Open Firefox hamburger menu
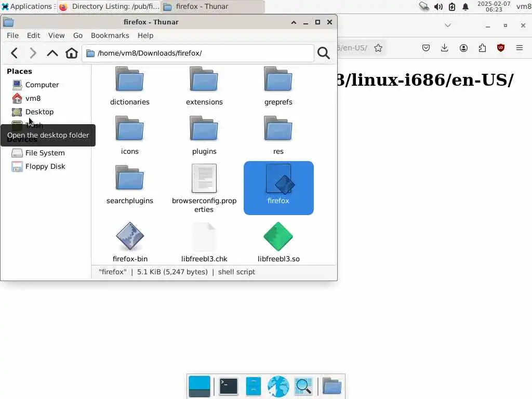 pos(520,48)
